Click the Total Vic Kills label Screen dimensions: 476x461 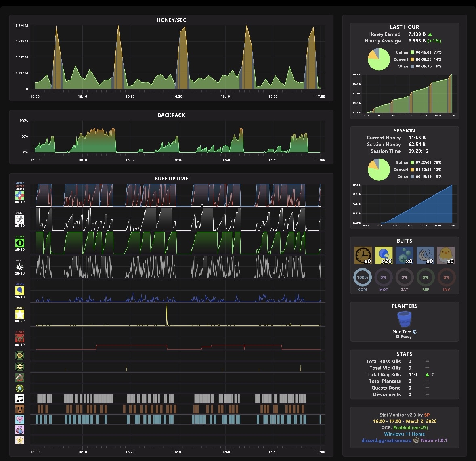pyautogui.click(x=385, y=368)
